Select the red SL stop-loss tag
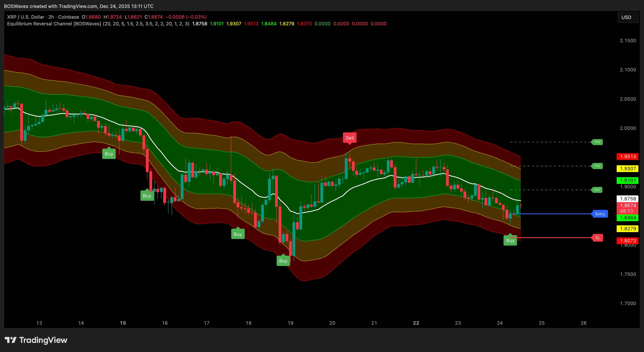 click(597, 238)
